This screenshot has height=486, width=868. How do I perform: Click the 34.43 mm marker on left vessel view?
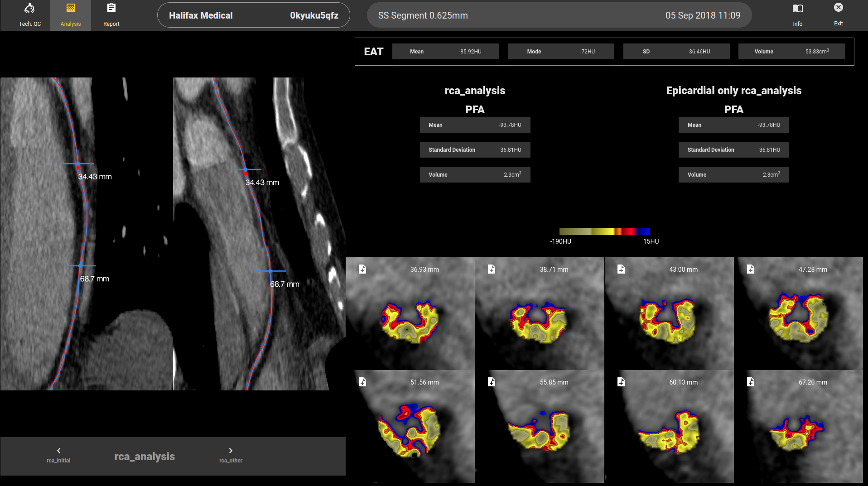78,164
